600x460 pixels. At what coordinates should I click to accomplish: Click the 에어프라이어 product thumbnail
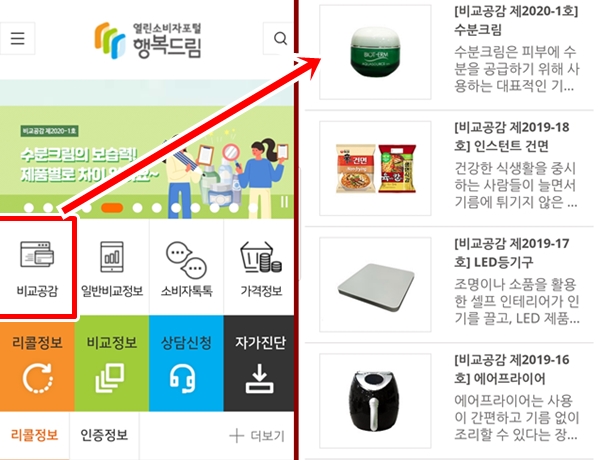coord(375,401)
